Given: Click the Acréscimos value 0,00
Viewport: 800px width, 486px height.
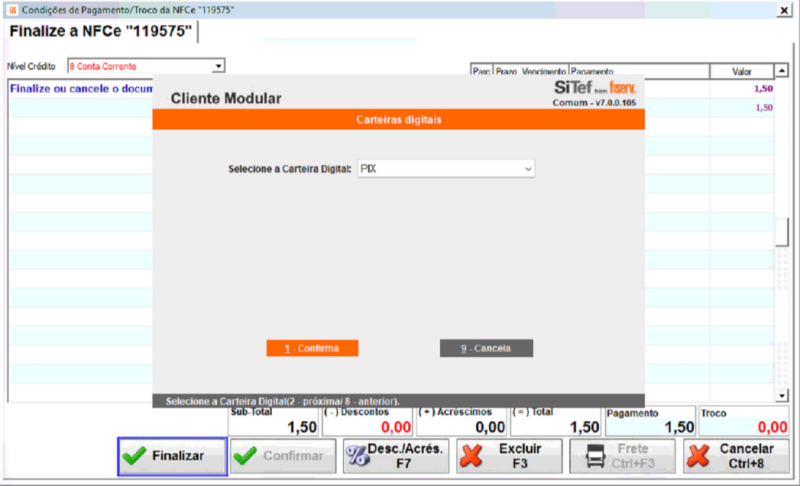Looking at the screenshot, I should [x=490, y=427].
